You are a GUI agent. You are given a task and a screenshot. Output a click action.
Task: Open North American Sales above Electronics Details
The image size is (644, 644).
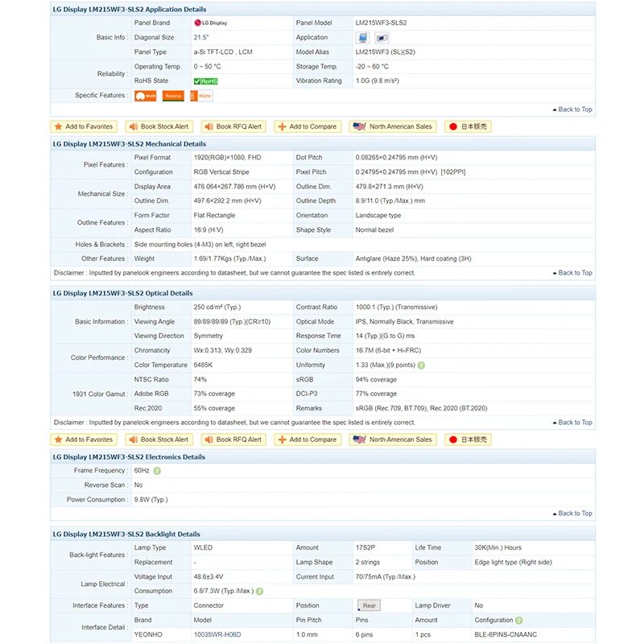(x=393, y=440)
